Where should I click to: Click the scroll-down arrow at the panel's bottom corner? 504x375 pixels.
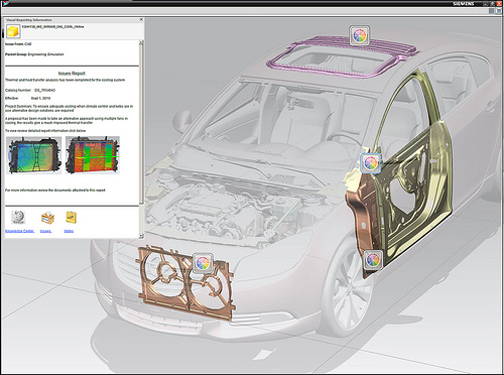pyautogui.click(x=141, y=236)
